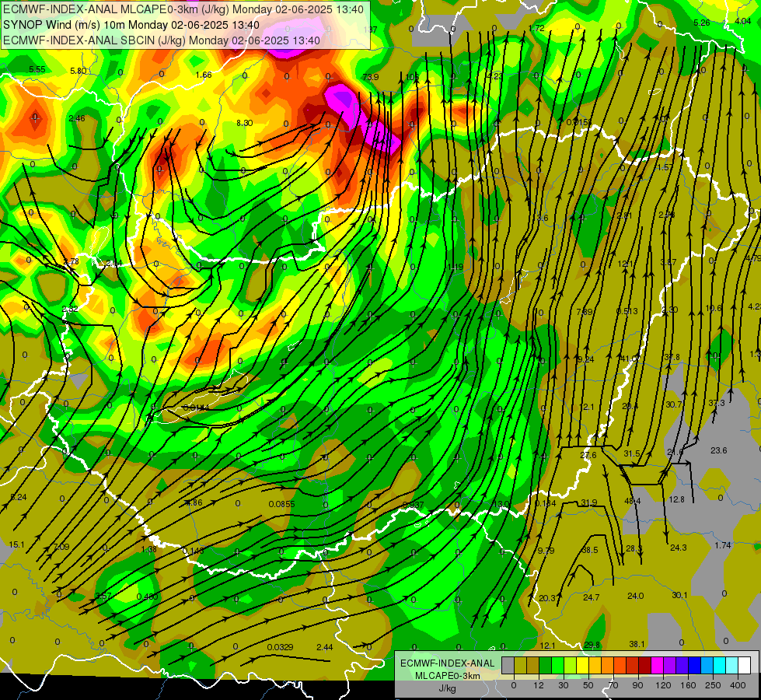
Task: Click the map value 5.80
Action: pos(79,71)
